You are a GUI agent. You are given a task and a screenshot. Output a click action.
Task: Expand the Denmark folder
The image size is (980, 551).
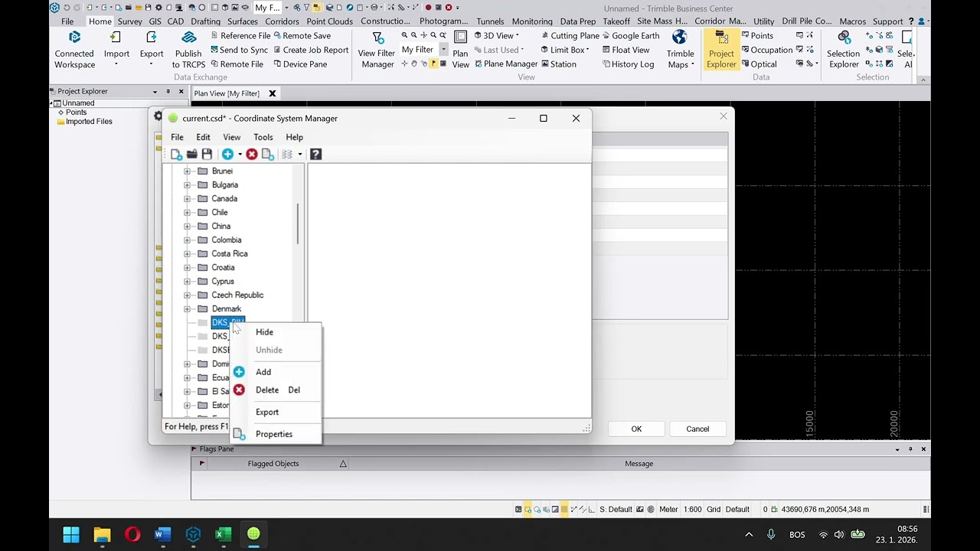(187, 309)
